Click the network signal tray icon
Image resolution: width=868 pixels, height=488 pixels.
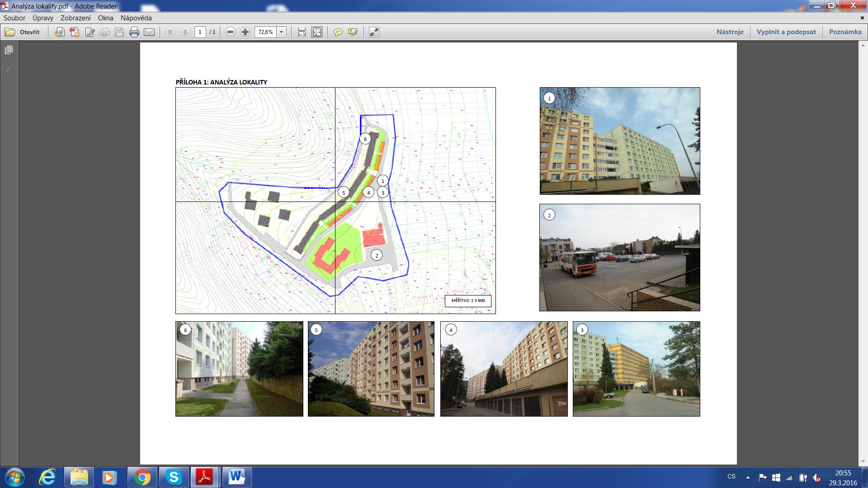pos(789,477)
